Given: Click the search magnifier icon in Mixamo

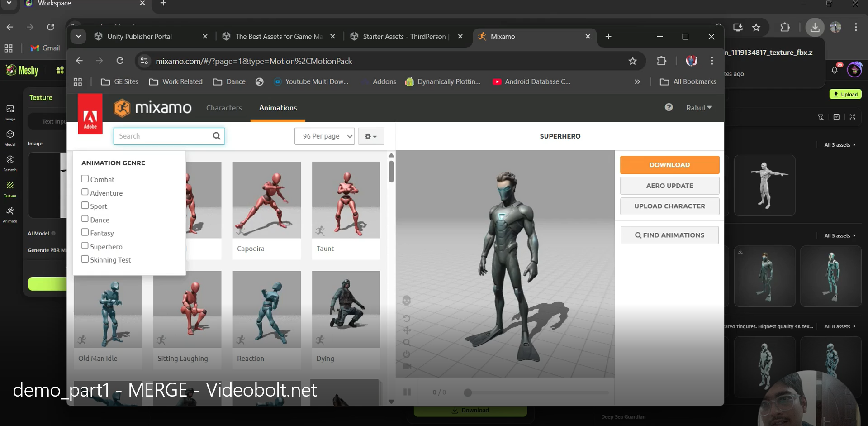Looking at the screenshot, I should (x=217, y=136).
